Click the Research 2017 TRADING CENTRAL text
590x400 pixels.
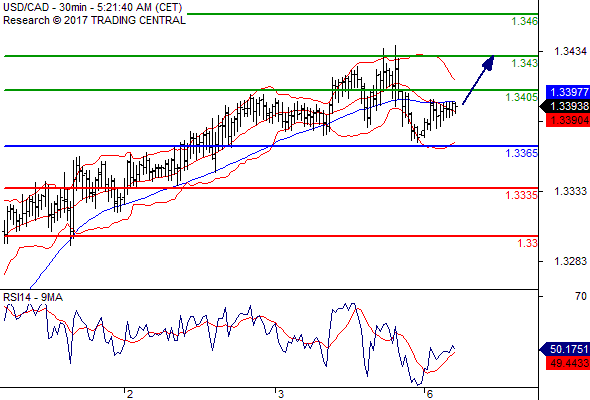(x=94, y=20)
